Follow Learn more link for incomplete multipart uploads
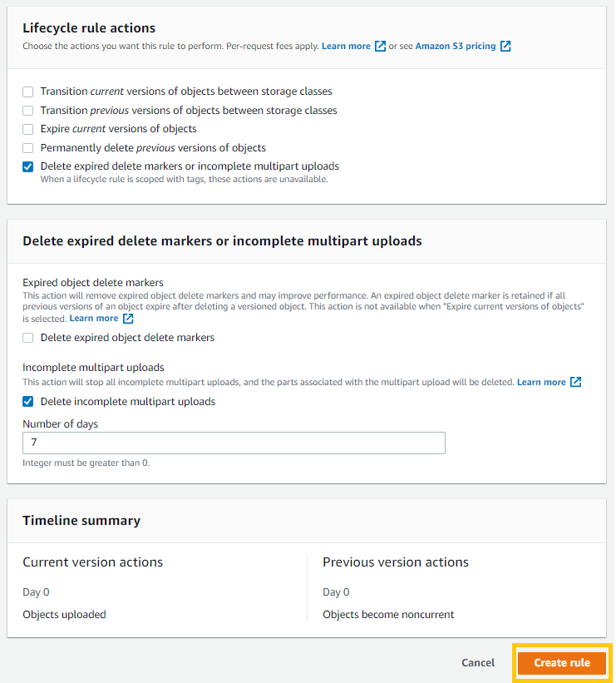 coord(541,382)
